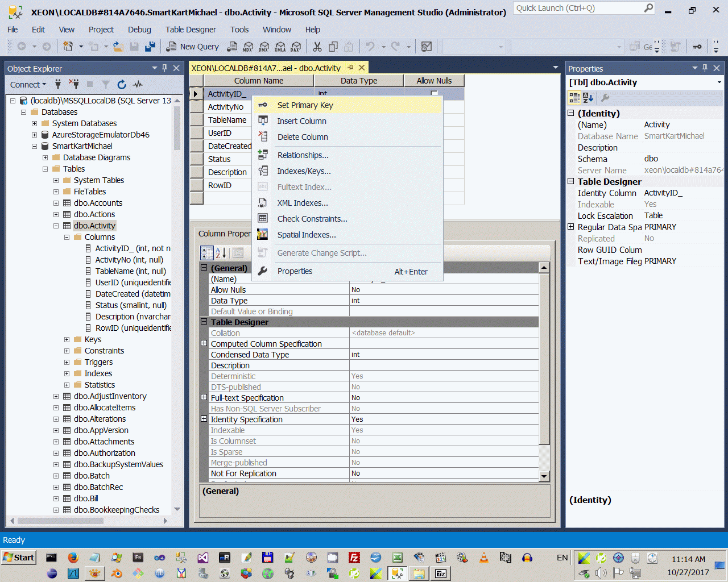Toggle the pin on the dbo.Activity tab
This screenshot has width=728, height=582.
point(350,68)
